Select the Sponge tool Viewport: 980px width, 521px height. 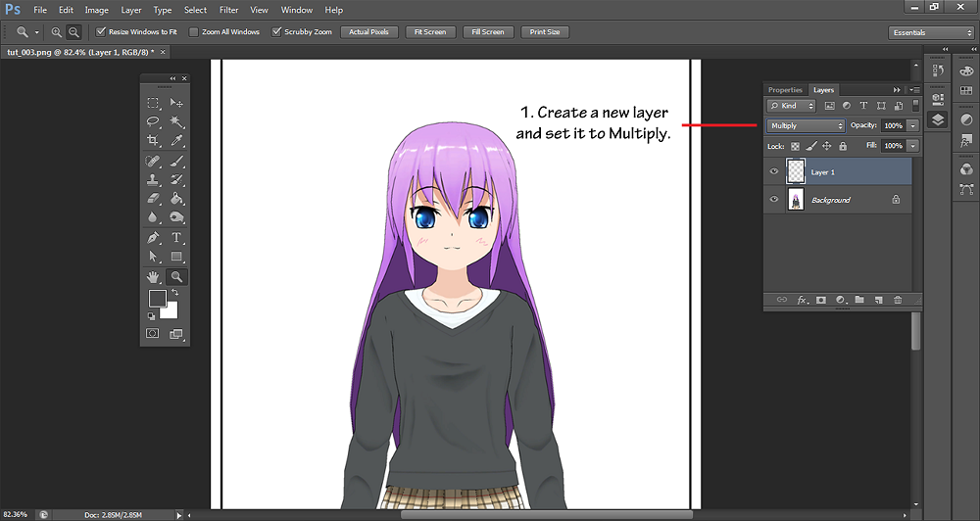point(176,217)
